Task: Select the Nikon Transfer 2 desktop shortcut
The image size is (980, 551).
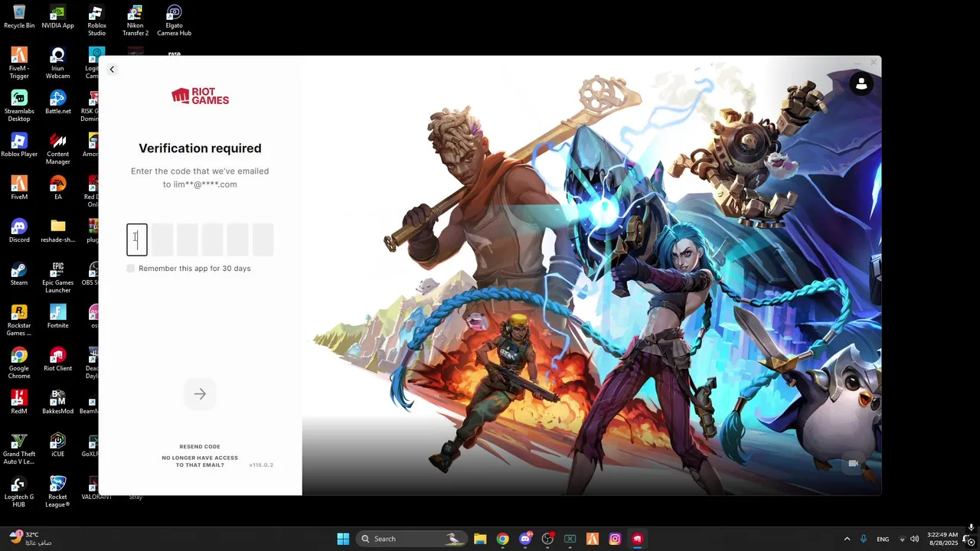Action: coord(136,21)
